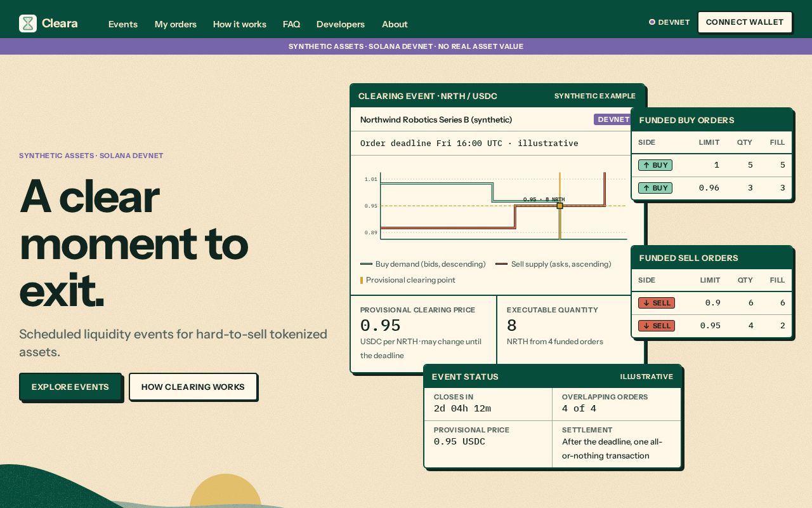Click the 'Synthetic Example' label
The height and width of the screenshot is (508, 812).
(x=595, y=96)
